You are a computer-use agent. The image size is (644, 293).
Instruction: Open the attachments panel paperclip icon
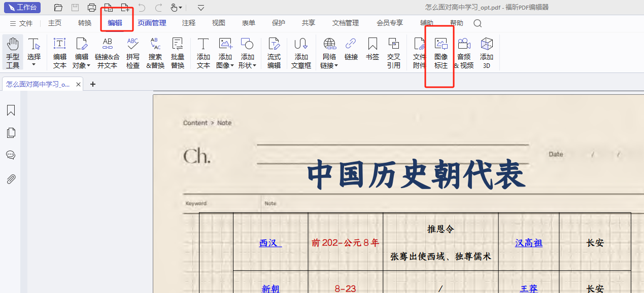tap(11, 179)
